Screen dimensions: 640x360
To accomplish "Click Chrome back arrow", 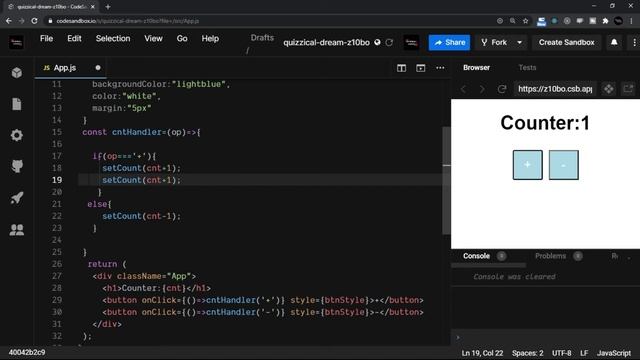I will 9,21.
